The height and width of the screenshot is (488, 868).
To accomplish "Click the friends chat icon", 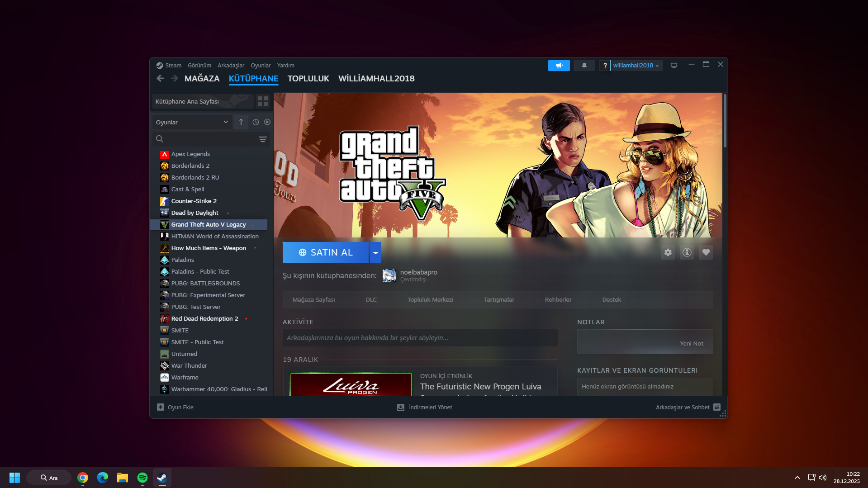I will (717, 407).
